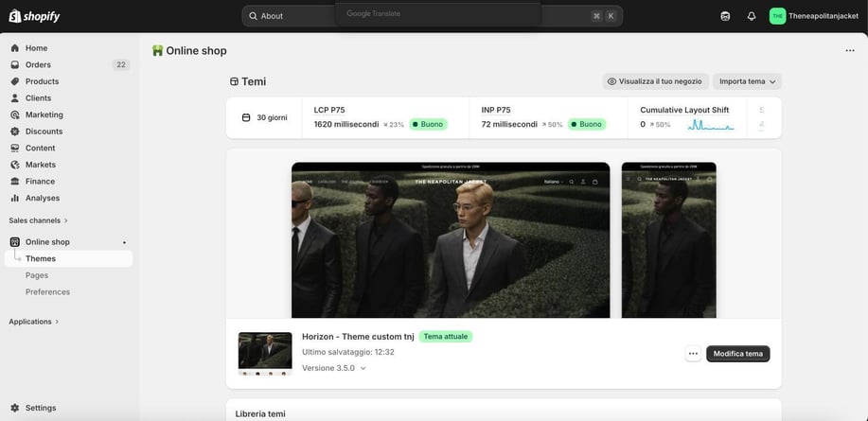Select the 30 giorni date range
Image resolution: width=868 pixels, height=421 pixels.
click(x=264, y=118)
